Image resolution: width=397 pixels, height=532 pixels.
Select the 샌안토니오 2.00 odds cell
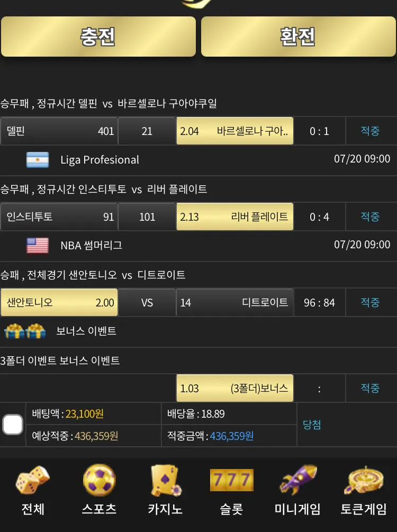point(59,302)
